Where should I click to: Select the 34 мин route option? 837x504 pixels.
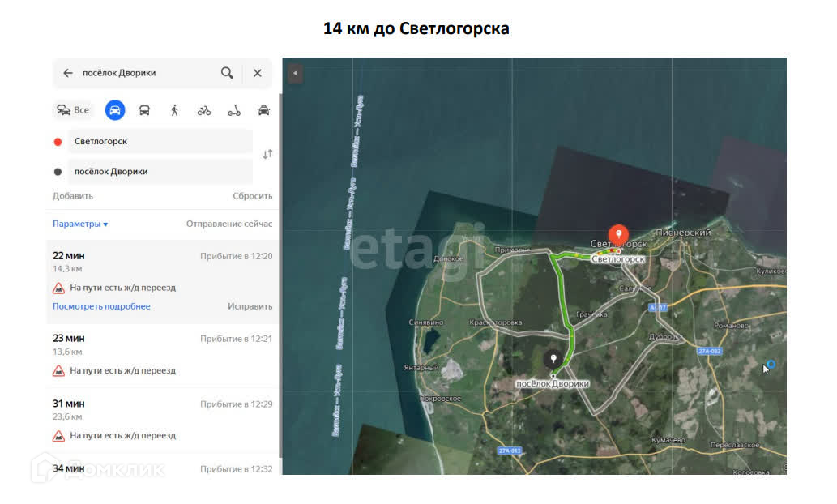[162, 468]
